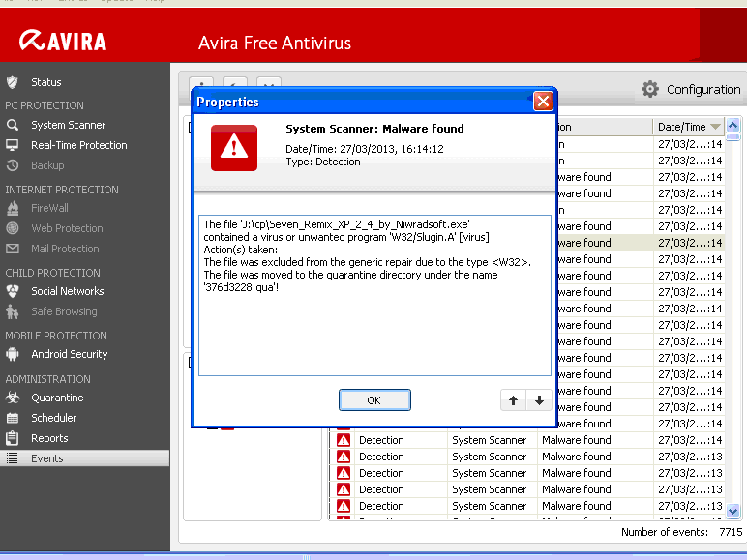Select the Events section label
This screenshot has height=560, width=747.
click(47, 458)
